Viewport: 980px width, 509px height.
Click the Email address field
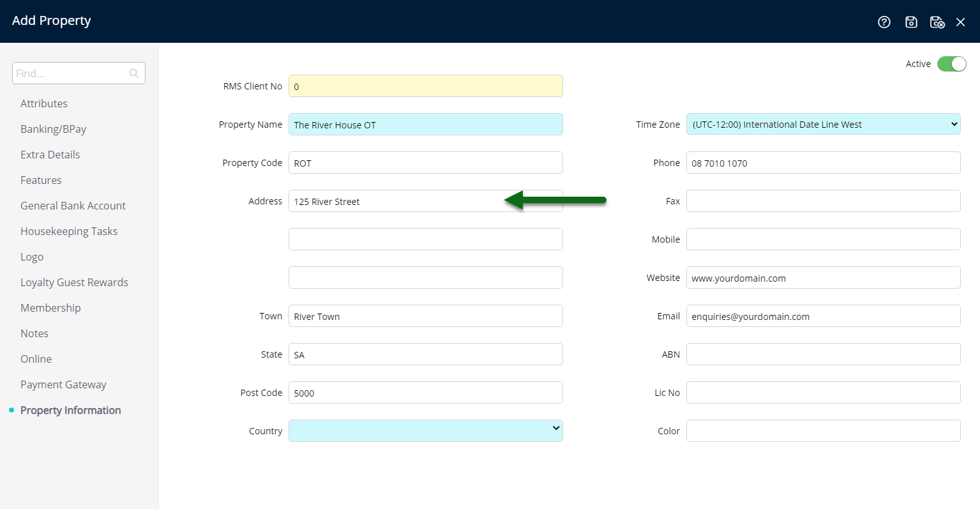coord(822,315)
